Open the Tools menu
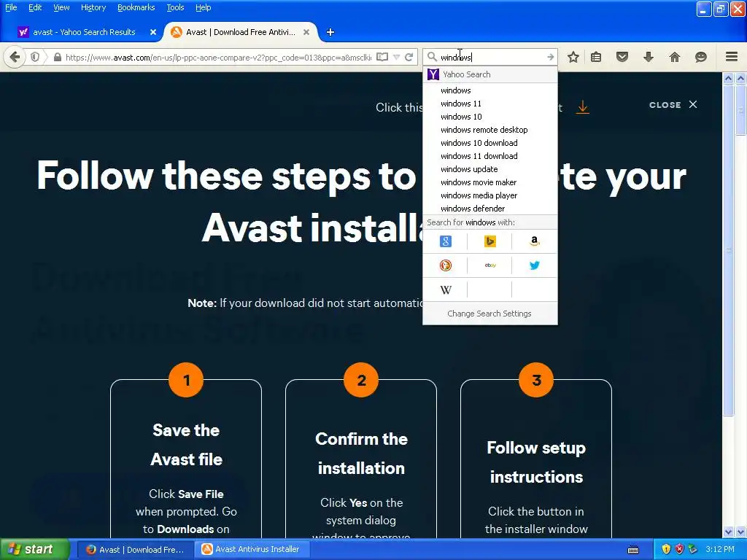Screen dimensions: 747x560 175,7
